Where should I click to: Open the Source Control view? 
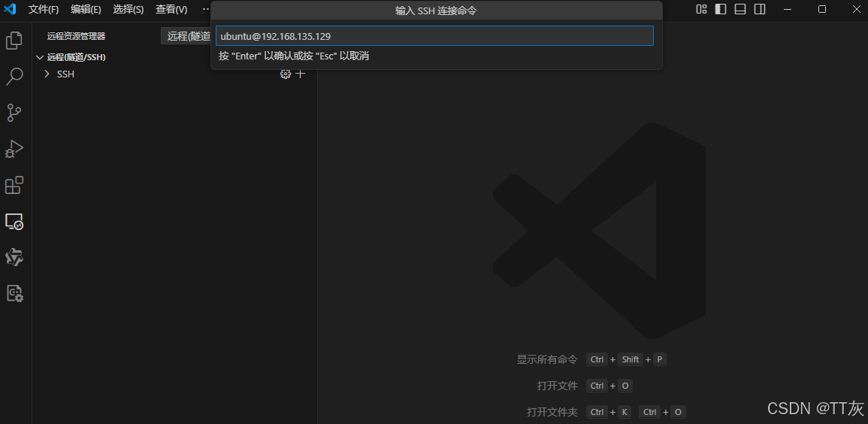click(x=14, y=112)
